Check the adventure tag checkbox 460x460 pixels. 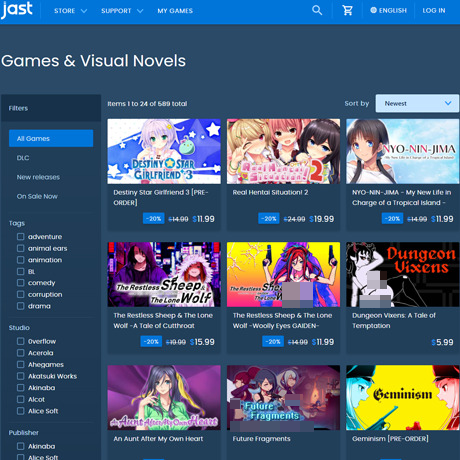[21, 237]
